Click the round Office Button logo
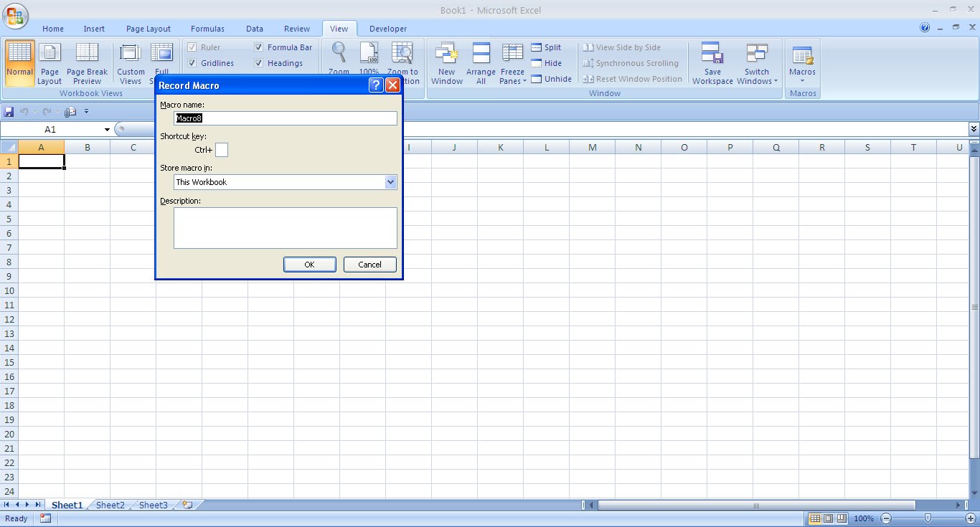The width and height of the screenshot is (980, 527). [x=16, y=15]
